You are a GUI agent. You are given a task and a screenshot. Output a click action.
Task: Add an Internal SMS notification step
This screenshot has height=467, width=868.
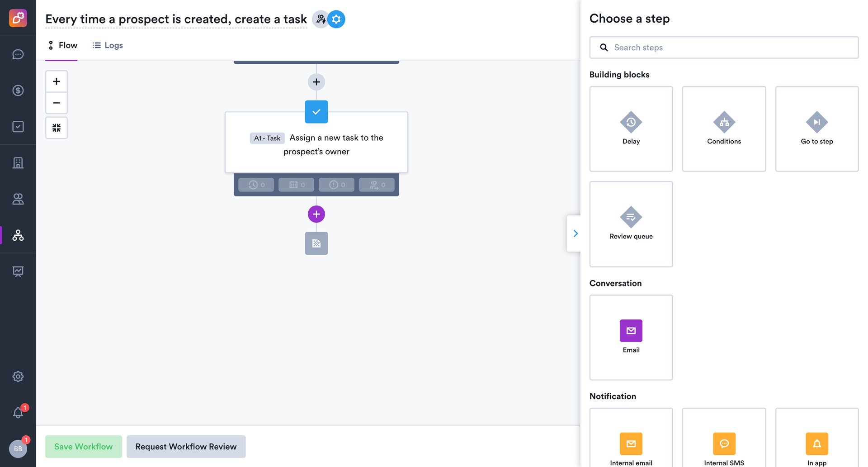tap(724, 441)
